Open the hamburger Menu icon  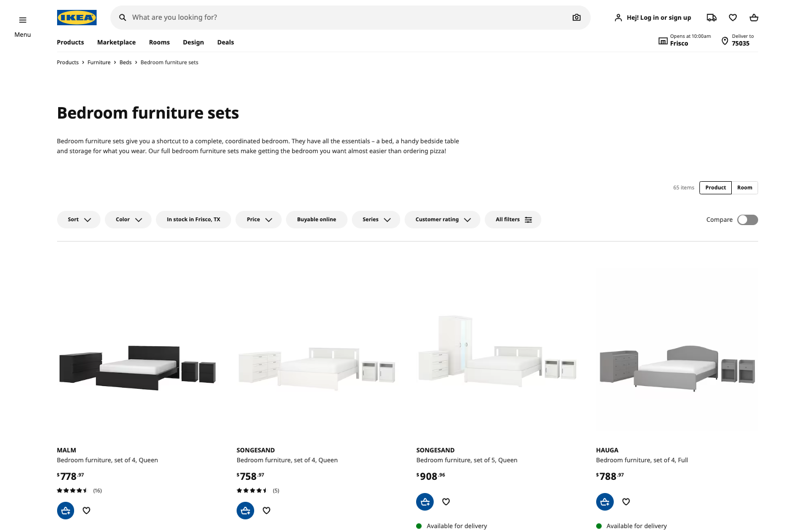(23, 20)
